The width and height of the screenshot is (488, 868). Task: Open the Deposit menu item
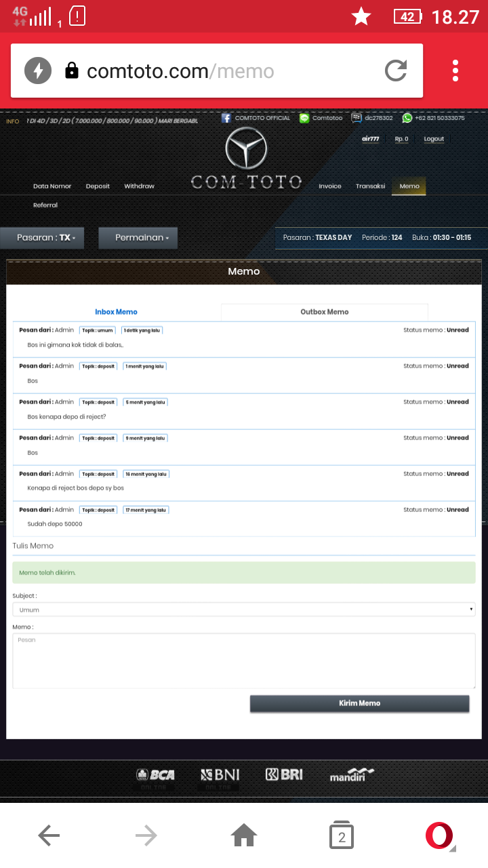[x=98, y=186]
